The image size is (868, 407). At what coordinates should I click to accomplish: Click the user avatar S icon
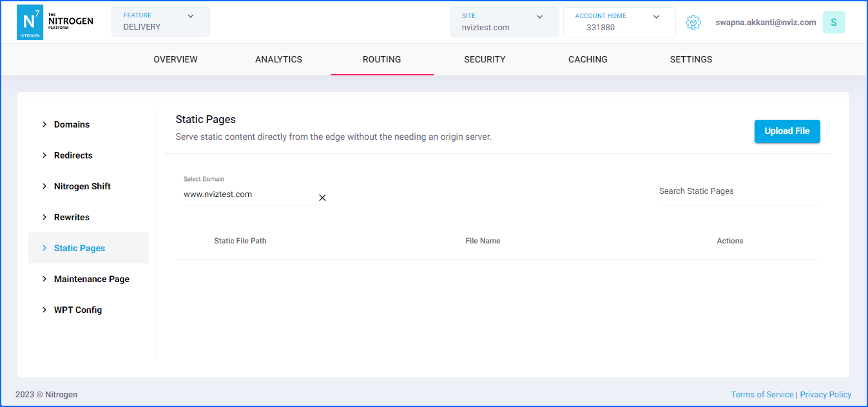pos(833,23)
